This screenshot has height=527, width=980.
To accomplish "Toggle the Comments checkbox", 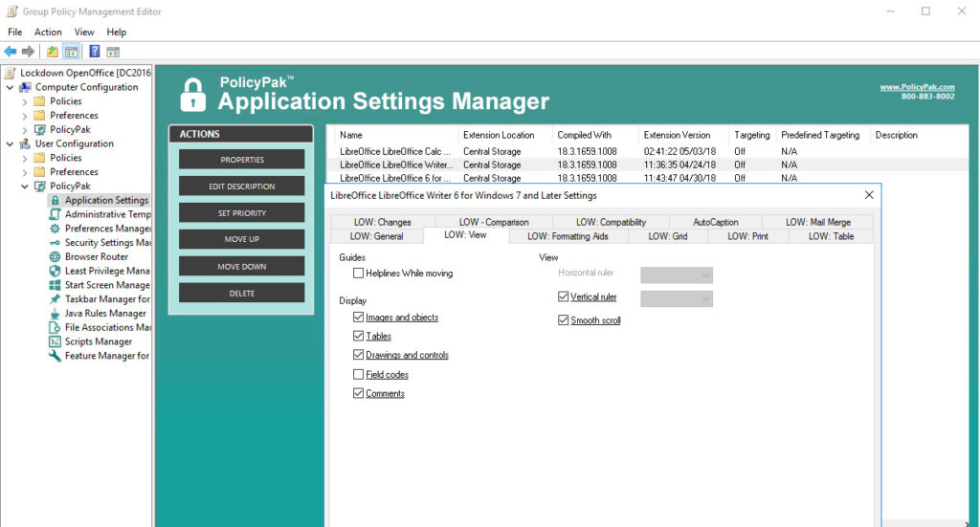I will coord(358,393).
